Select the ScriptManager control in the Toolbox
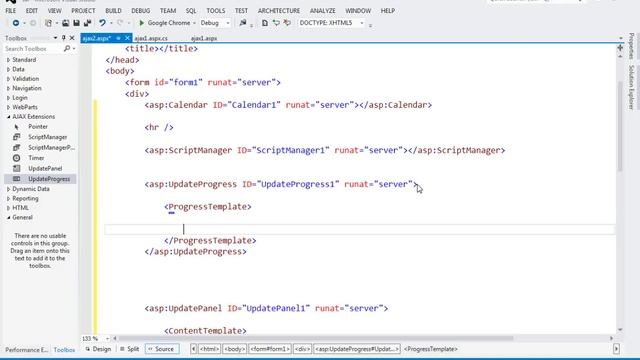640x360 pixels. point(47,137)
